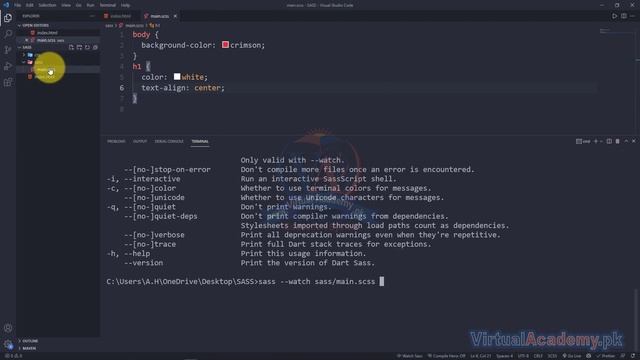
Task: Open the Help menu
Action: pos(125,5)
